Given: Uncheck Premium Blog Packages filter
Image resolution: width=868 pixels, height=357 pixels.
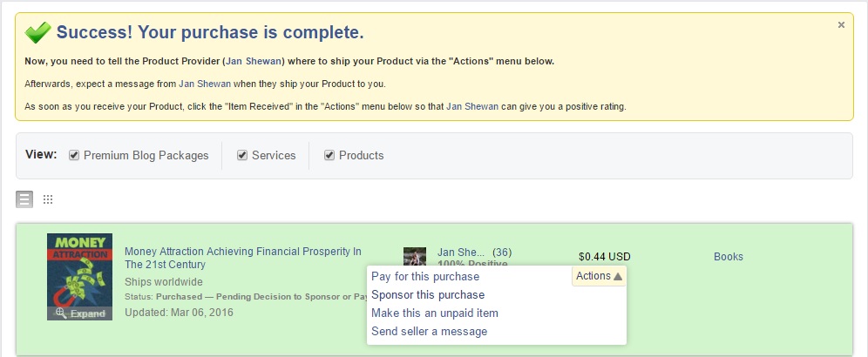Looking at the screenshot, I should point(75,155).
